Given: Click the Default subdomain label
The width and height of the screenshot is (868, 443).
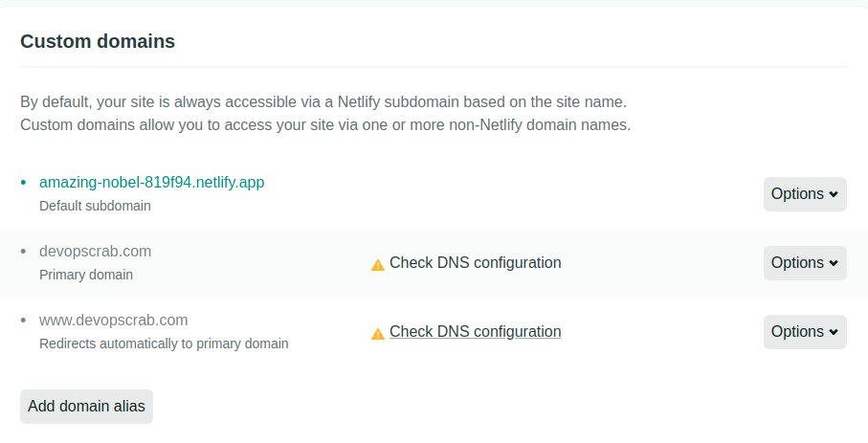Looking at the screenshot, I should click(95, 206).
